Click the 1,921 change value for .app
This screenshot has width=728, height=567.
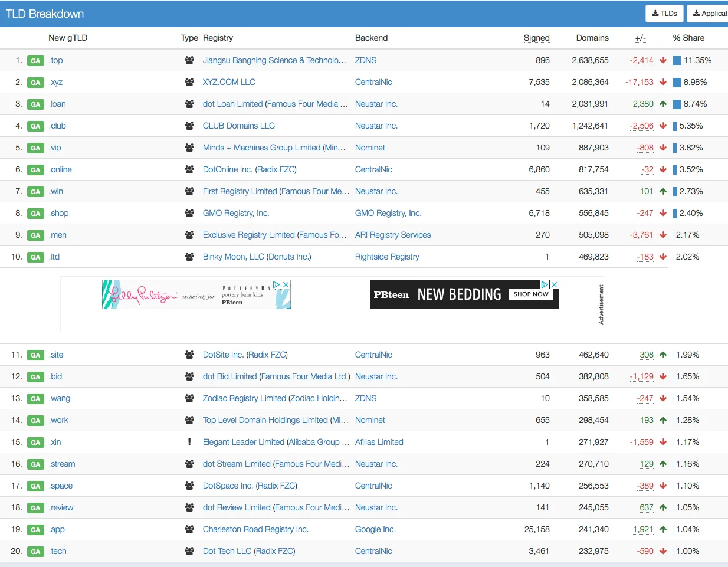[x=643, y=529]
